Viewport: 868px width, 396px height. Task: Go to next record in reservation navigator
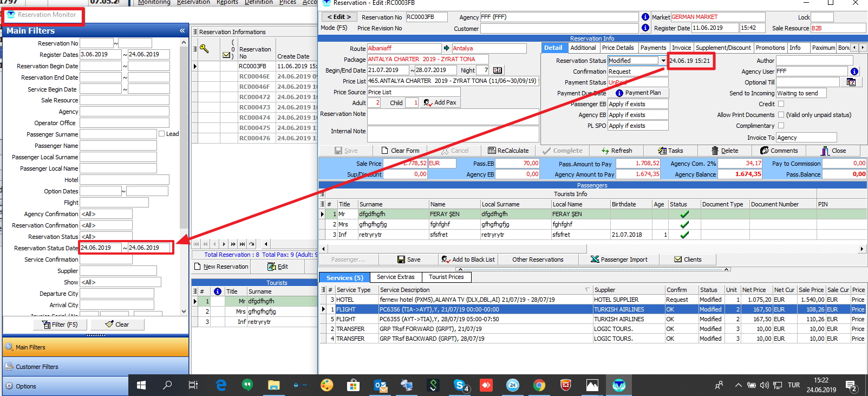(x=224, y=244)
